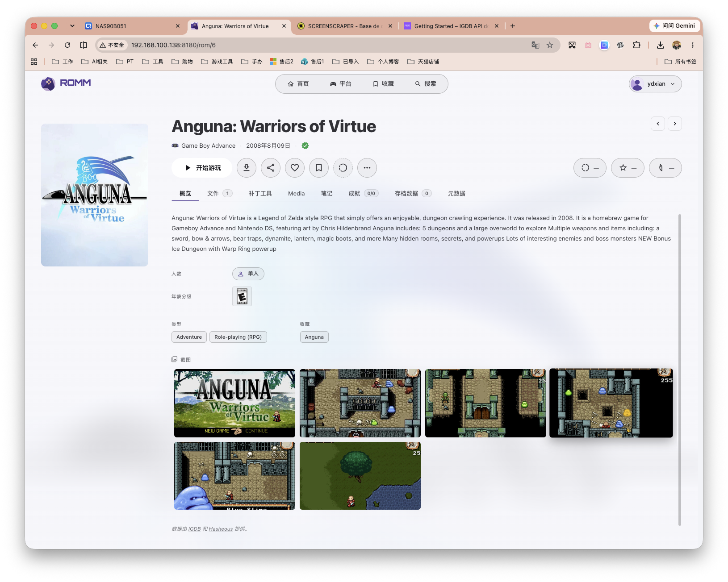Click the ESRB E rating icon
The width and height of the screenshot is (728, 582).
(x=242, y=296)
